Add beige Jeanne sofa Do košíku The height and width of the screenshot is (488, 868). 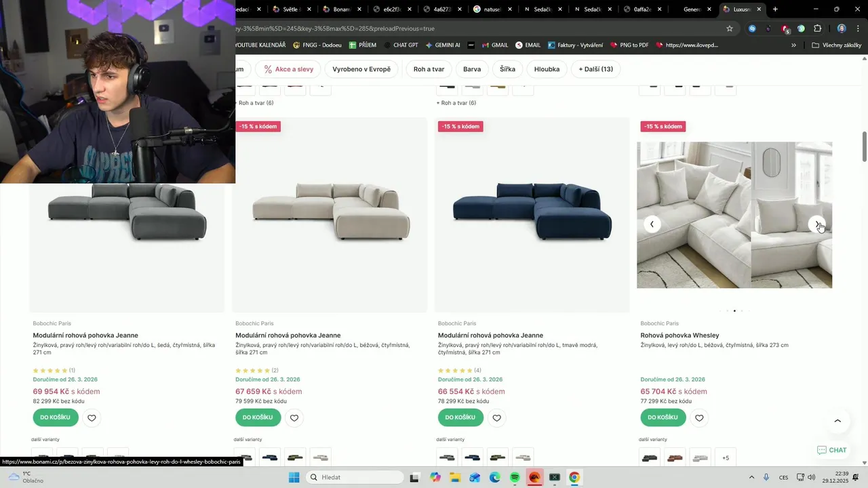coord(258,418)
